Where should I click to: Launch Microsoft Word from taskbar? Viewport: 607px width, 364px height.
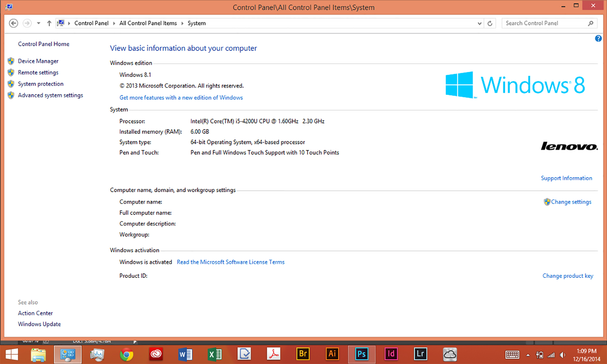coord(185,354)
